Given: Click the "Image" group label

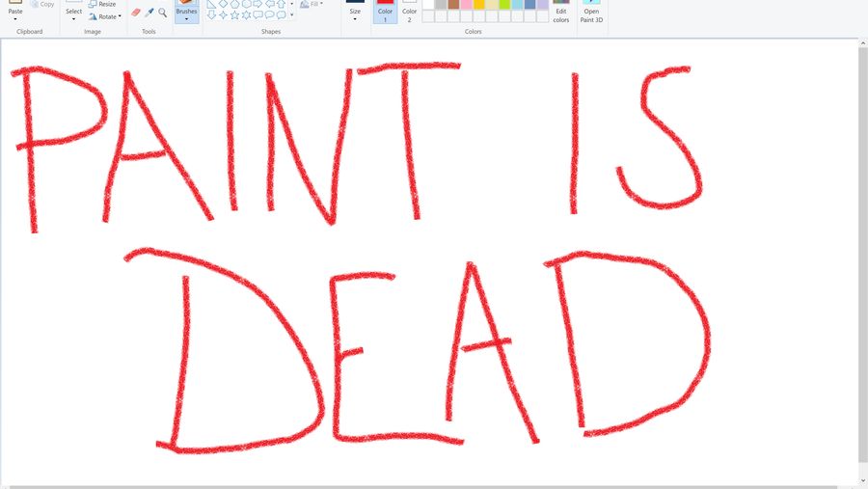Looking at the screenshot, I should click(x=93, y=32).
